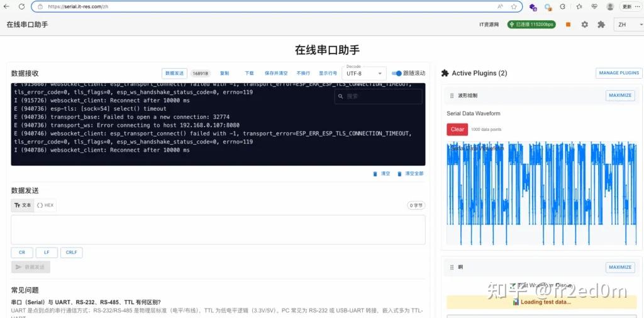Focus the 搜索 search field in terminal
This screenshot has height=318, width=644.
[378, 96]
